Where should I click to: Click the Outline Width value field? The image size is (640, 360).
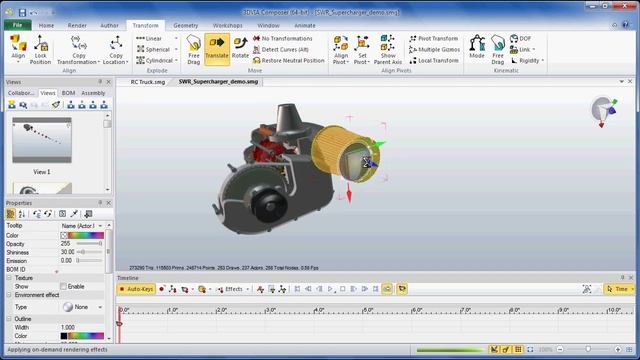82,327
